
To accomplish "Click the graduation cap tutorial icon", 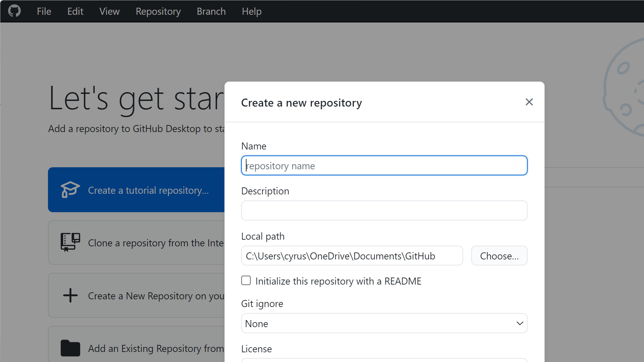I will (70, 190).
